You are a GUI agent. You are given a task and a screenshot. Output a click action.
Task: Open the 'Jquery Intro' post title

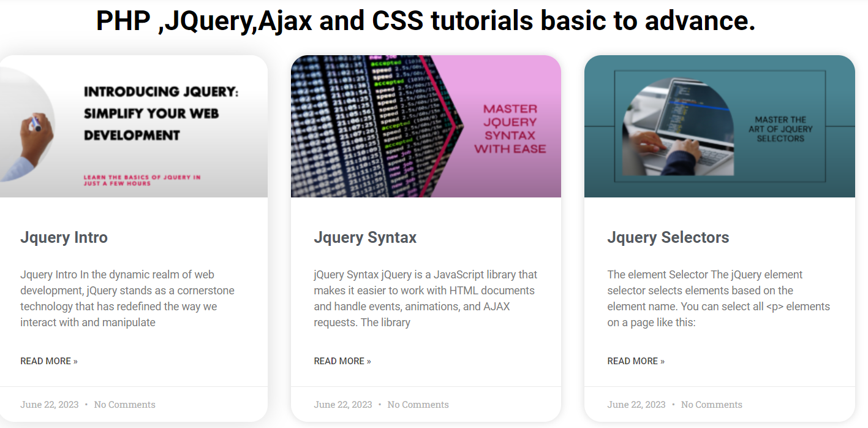click(64, 237)
